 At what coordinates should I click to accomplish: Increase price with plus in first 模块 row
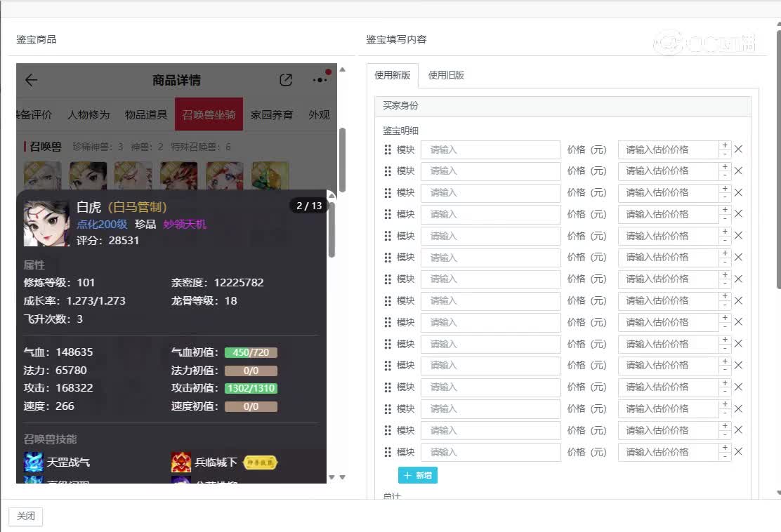tap(726, 145)
